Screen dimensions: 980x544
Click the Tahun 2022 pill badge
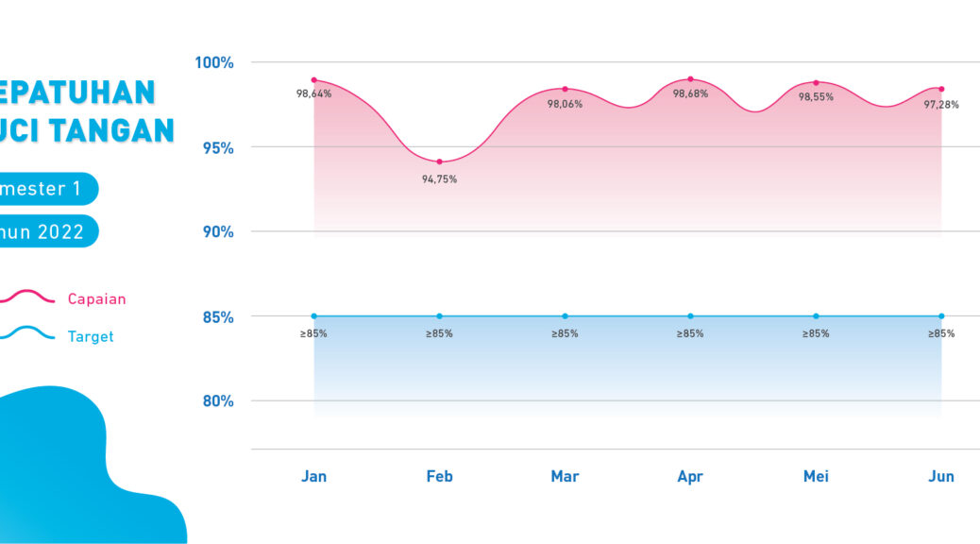tap(47, 231)
